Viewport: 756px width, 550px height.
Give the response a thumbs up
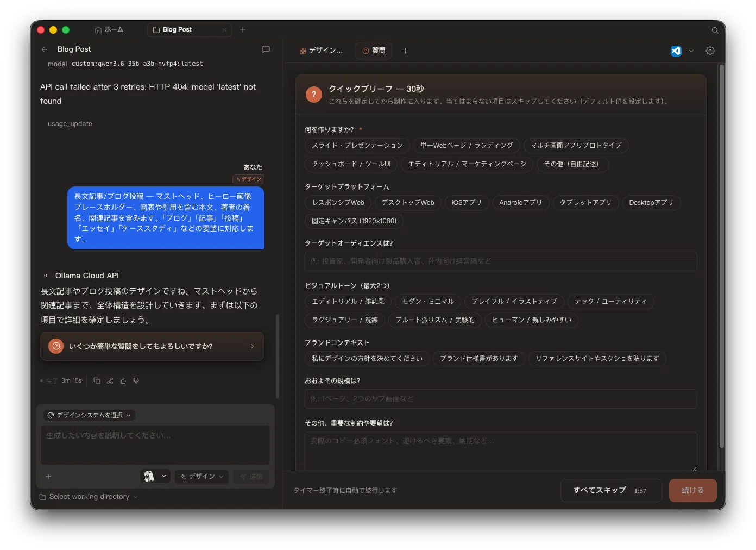(x=123, y=381)
